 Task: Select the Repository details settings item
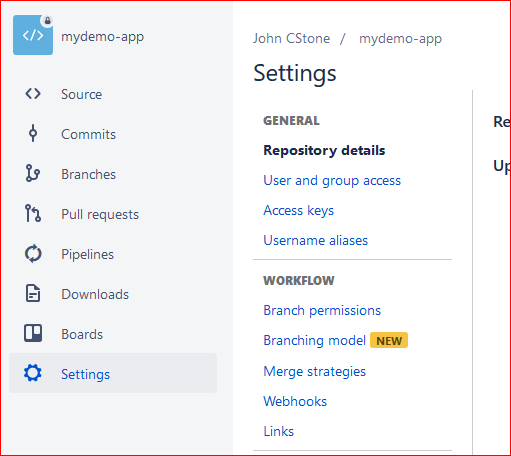(x=324, y=151)
